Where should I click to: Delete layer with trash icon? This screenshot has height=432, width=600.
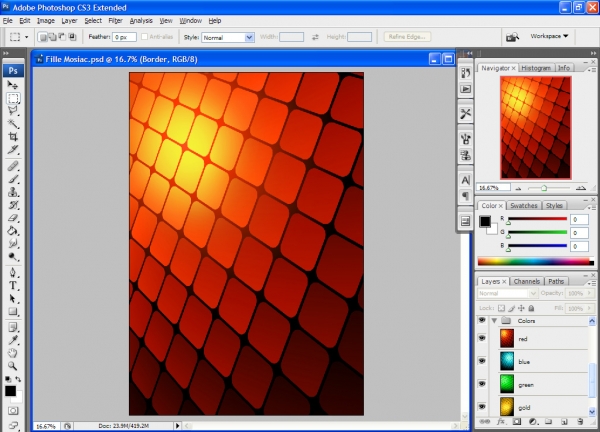pos(580,421)
